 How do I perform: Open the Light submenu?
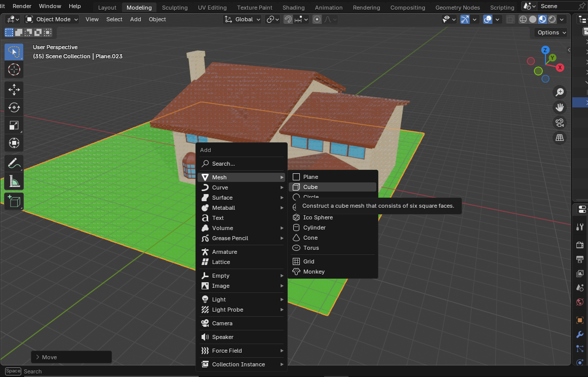click(242, 299)
